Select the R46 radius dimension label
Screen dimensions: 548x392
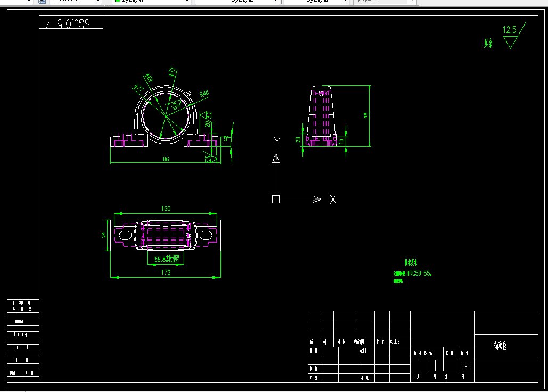coord(205,94)
